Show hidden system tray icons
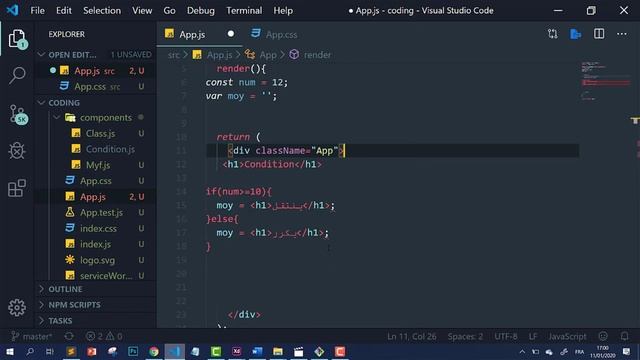 [522, 351]
